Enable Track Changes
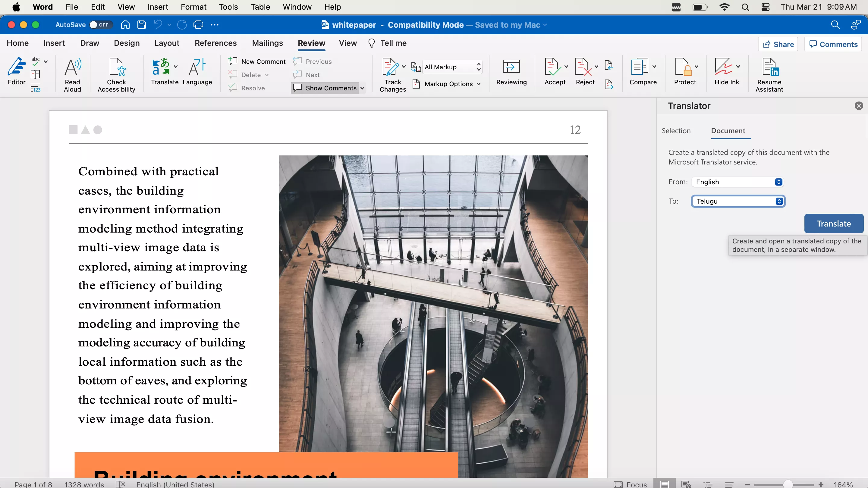 pos(392,74)
